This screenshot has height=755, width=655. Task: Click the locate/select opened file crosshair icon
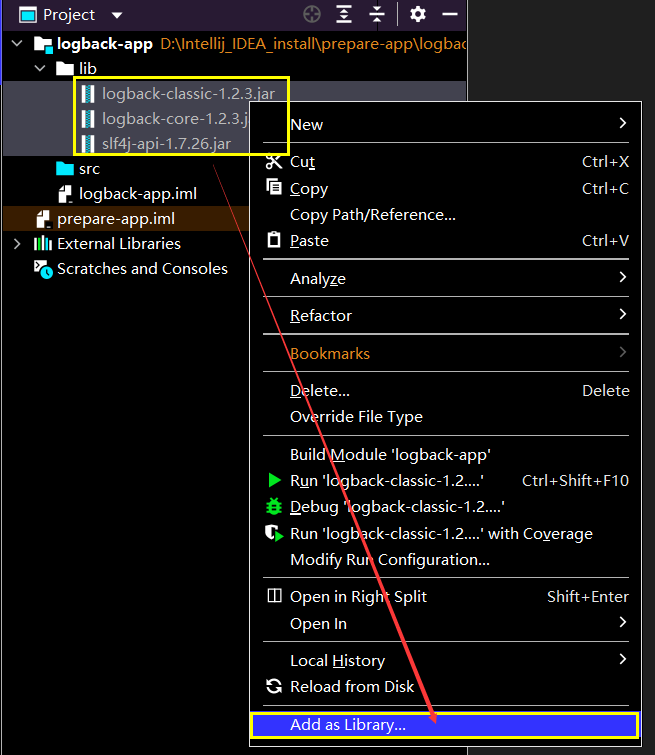click(312, 14)
